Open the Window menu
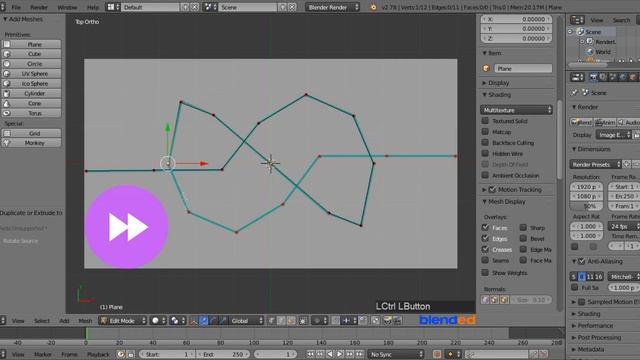 (67, 7)
